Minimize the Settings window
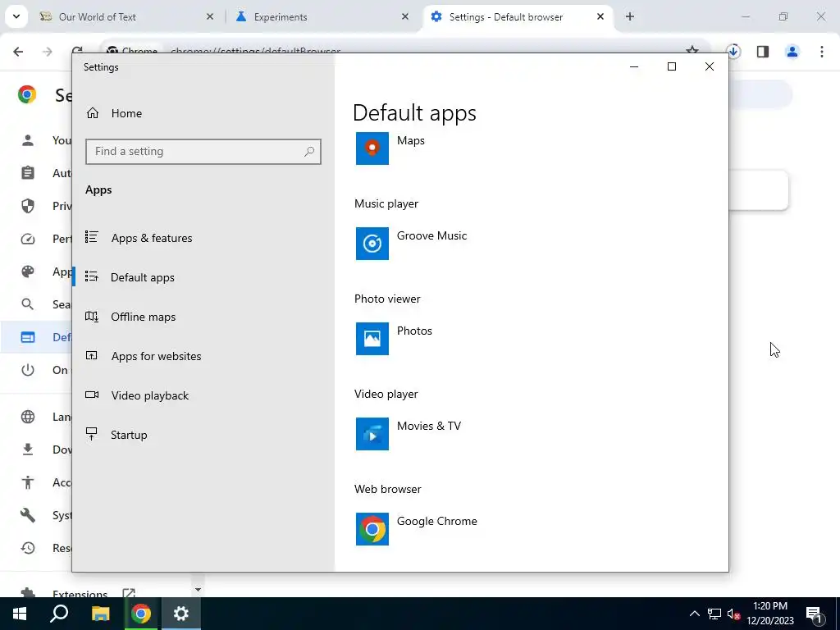The image size is (840, 630). pos(634,66)
